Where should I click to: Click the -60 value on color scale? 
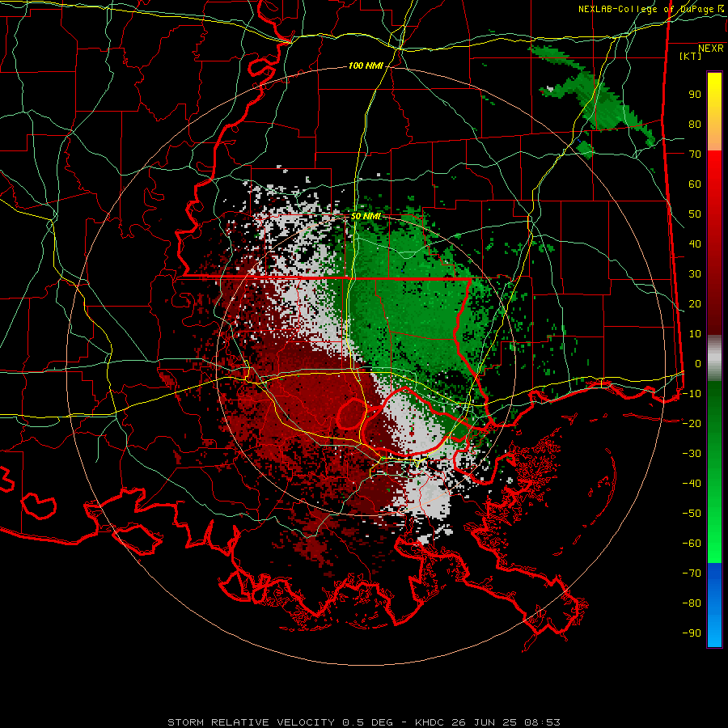pyautogui.click(x=692, y=544)
